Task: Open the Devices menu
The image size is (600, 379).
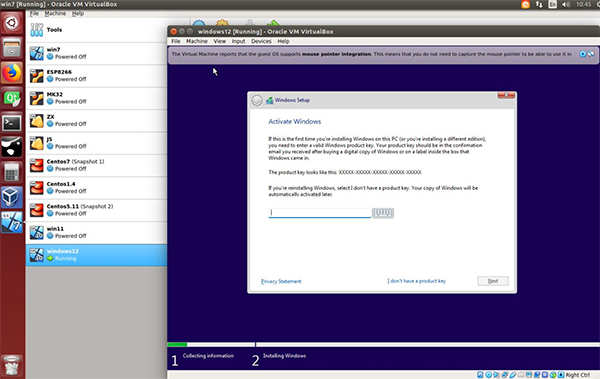Action: [x=261, y=41]
